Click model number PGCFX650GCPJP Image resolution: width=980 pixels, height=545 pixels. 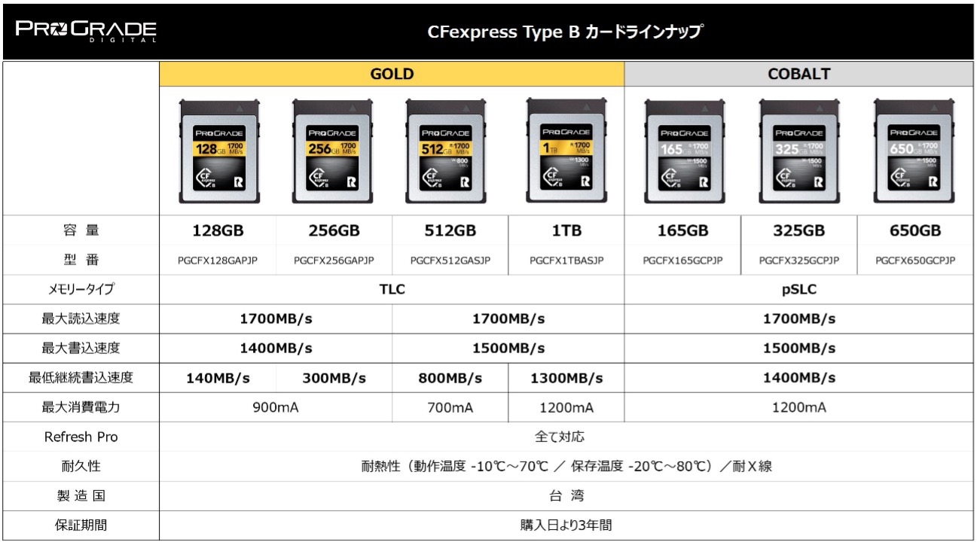tap(916, 260)
